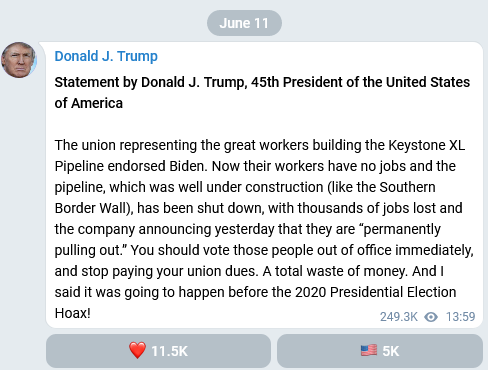Open the Donald J. Trump sender name link
The width and height of the screenshot is (488, 370).
pos(106,56)
